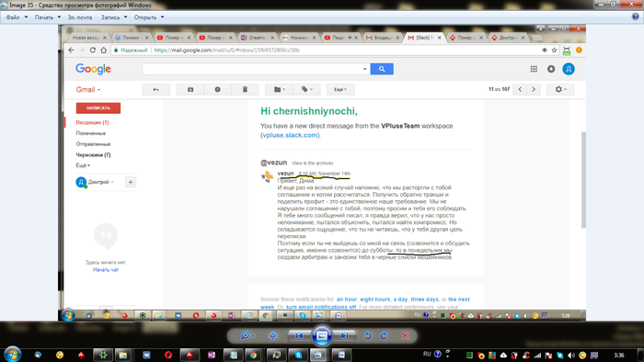This screenshot has width=644, height=362.
Task: Open the zoom magnifier control in Photo Viewer
Action: tap(247, 335)
